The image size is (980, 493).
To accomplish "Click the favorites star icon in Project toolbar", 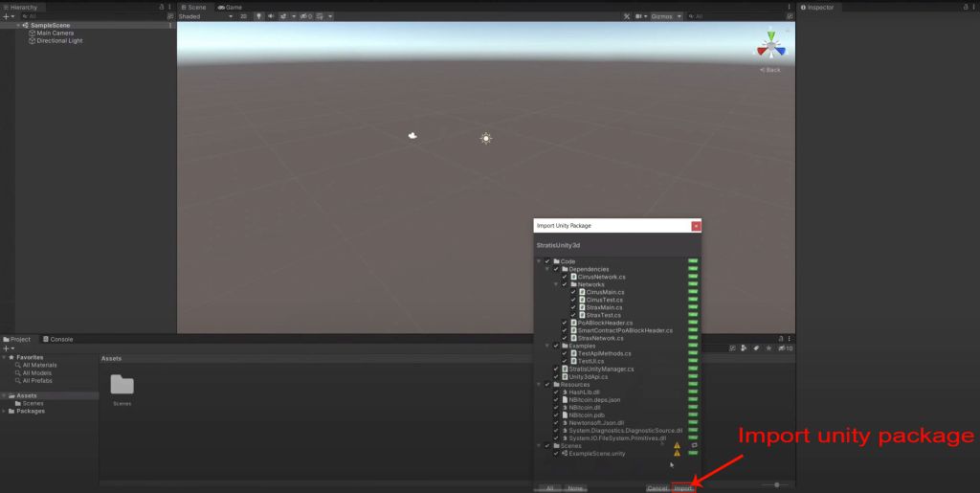I will point(768,348).
